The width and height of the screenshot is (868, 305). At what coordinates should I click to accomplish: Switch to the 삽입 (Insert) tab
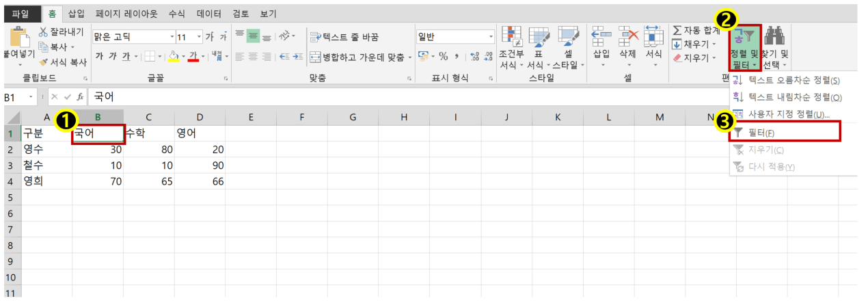click(76, 14)
